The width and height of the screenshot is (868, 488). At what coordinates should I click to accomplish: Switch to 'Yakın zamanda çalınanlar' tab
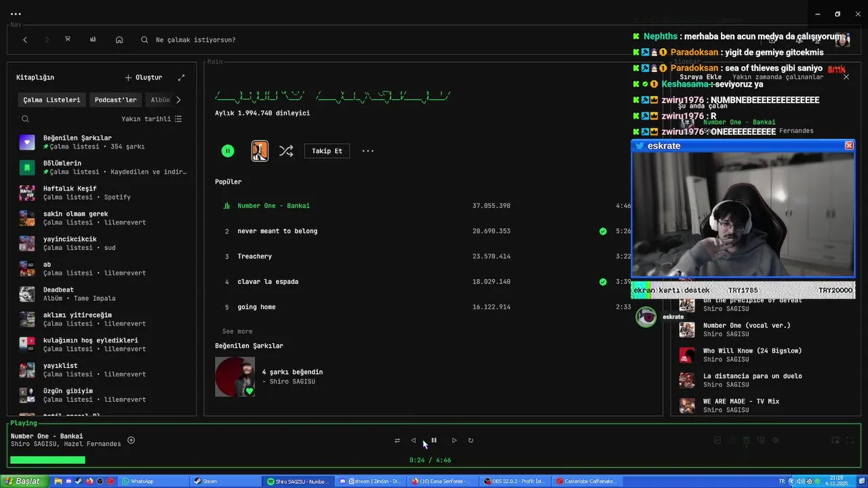point(778,77)
